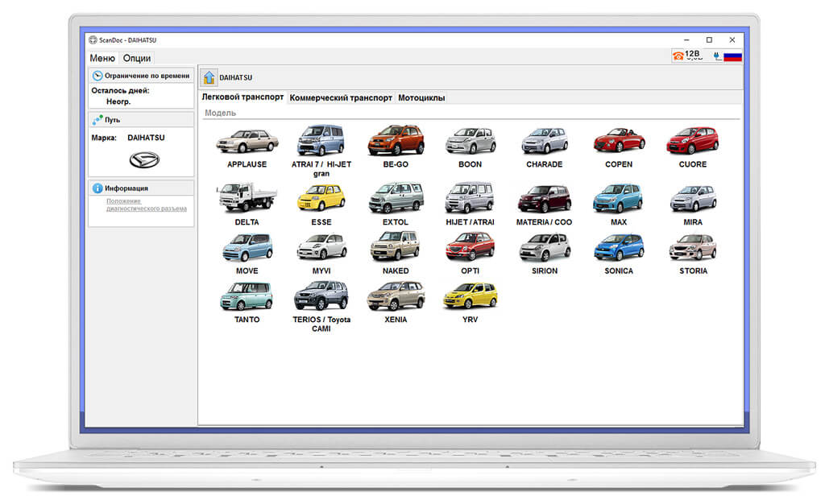Image resolution: width=825 pixels, height=504 pixels.
Task: Open the TERIOS / Toyota CAMI model
Action: [321, 295]
